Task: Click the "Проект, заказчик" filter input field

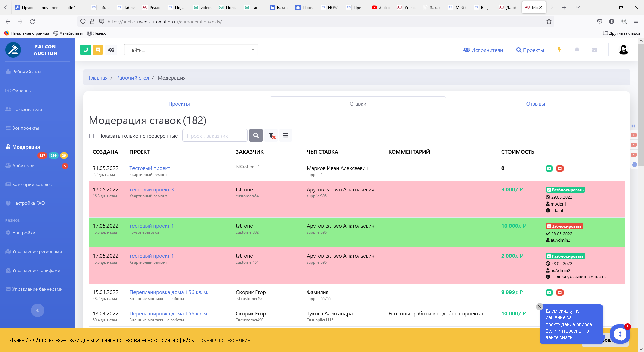Action: pos(215,136)
